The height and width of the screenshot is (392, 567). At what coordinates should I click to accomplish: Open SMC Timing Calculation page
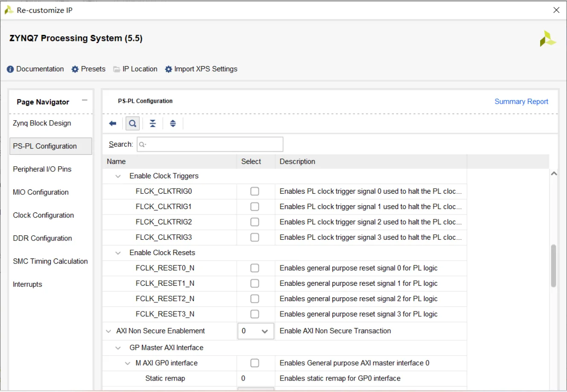coord(50,261)
